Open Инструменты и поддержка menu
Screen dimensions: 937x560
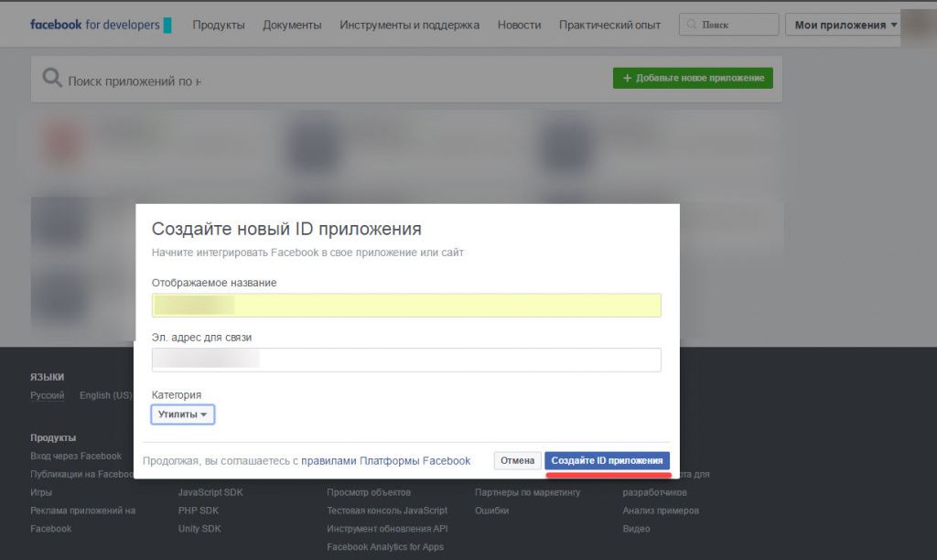(x=409, y=25)
